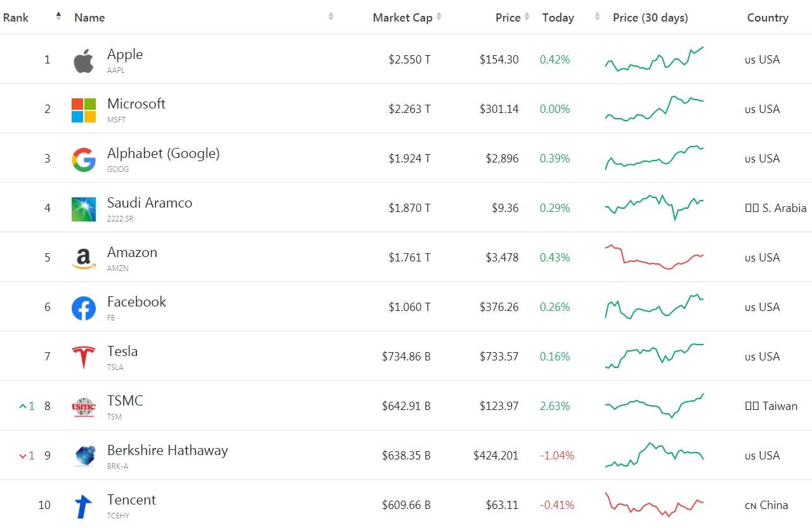This screenshot has height=528, width=812.
Task: Click the Market Cap column header
Action: pos(403,18)
